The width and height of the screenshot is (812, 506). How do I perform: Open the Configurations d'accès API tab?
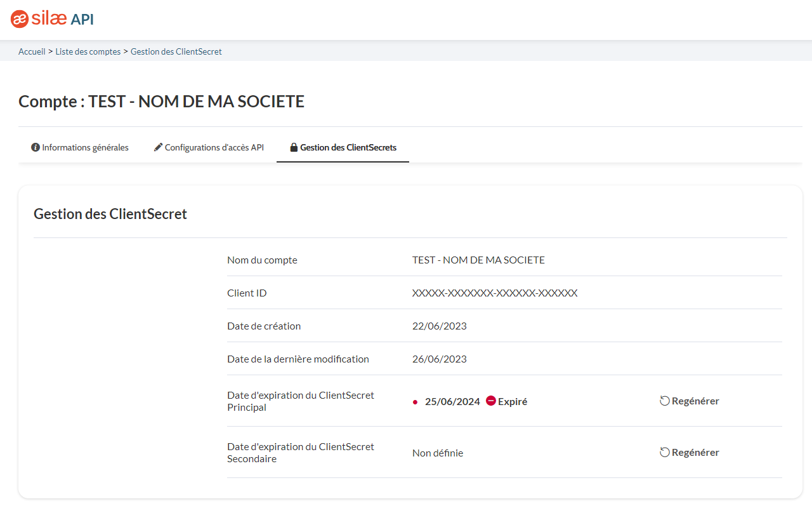coord(214,147)
